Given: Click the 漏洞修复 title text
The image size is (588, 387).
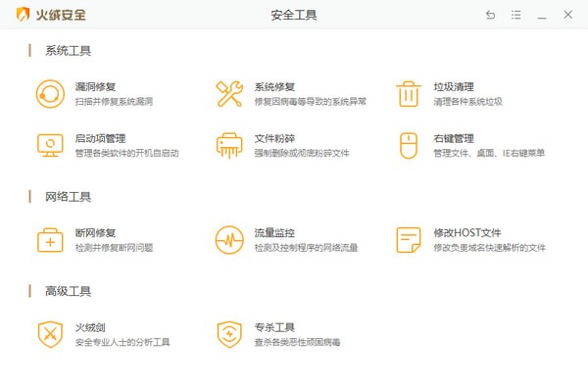Looking at the screenshot, I should [x=95, y=86].
